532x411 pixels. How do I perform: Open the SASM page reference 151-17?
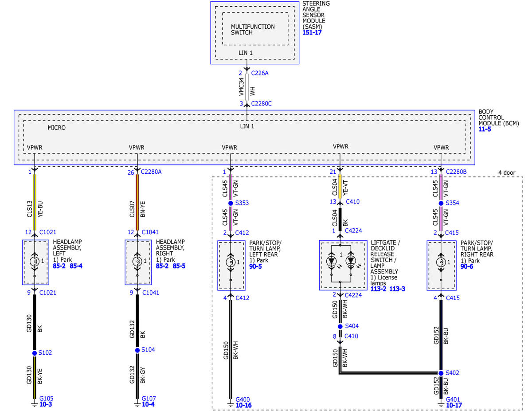pyautogui.click(x=312, y=33)
